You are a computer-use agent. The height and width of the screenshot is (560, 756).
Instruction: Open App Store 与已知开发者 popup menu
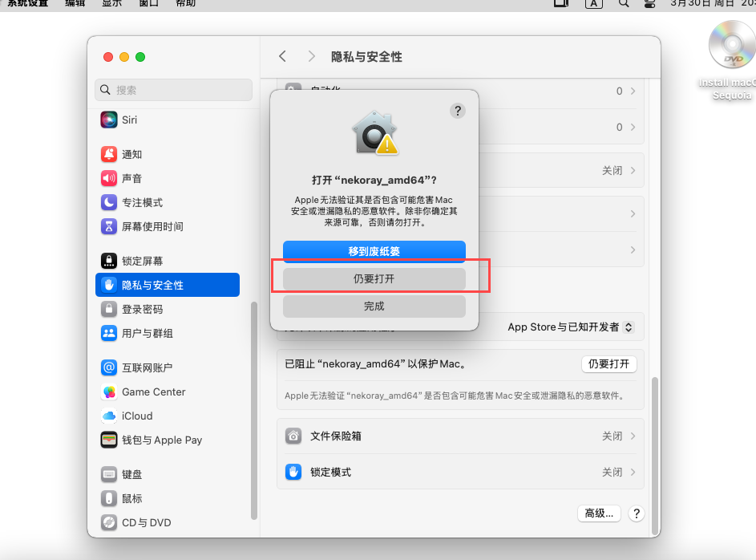pyautogui.click(x=570, y=327)
